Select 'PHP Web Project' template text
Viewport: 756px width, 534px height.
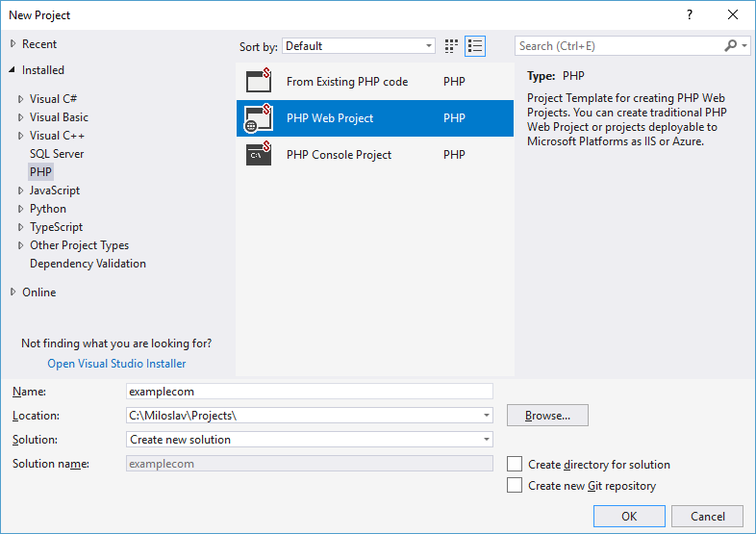point(330,118)
